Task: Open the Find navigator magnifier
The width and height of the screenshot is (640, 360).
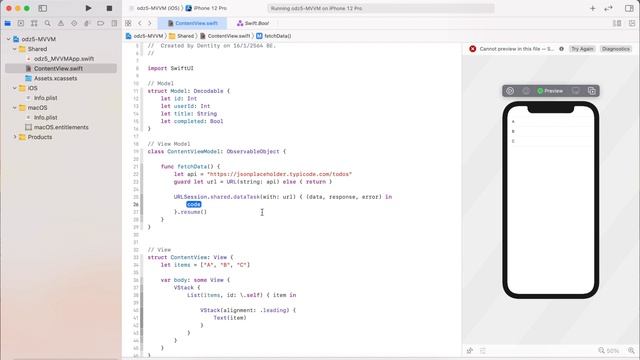Action: pyautogui.click(x=47, y=23)
